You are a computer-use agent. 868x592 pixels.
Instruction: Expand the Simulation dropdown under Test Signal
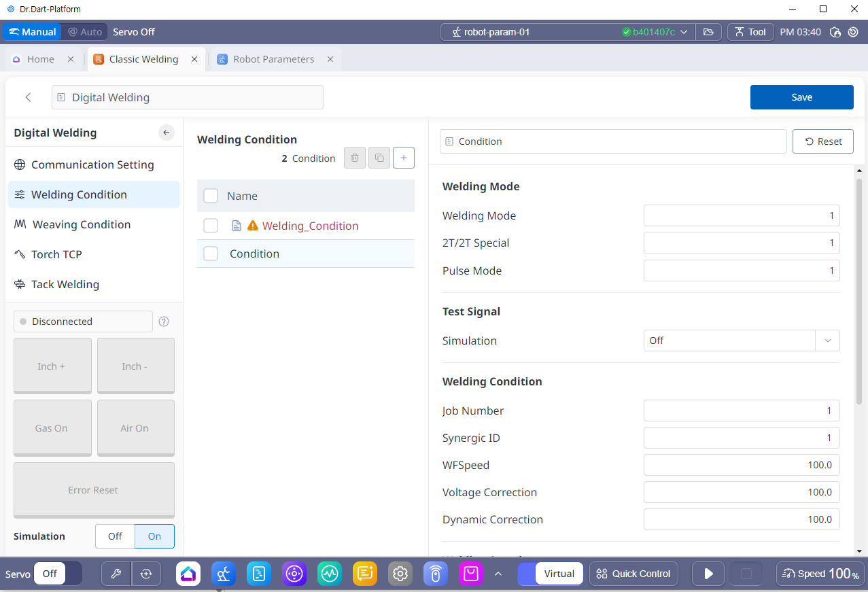[x=827, y=341]
